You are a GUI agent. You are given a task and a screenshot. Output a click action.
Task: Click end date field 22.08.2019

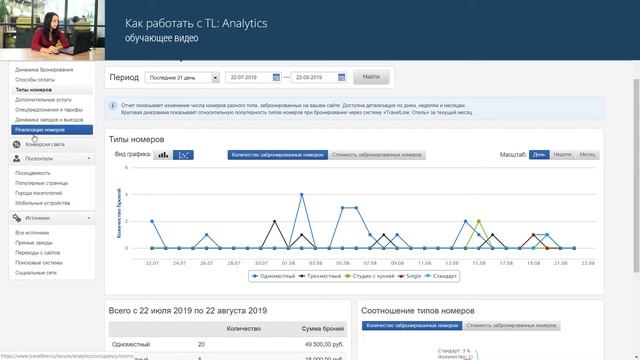click(319, 77)
